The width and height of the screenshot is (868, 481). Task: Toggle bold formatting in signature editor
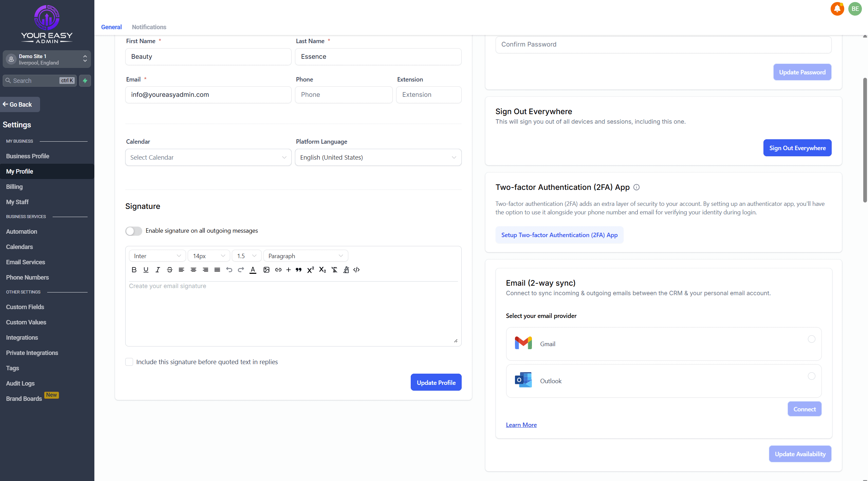(134, 270)
